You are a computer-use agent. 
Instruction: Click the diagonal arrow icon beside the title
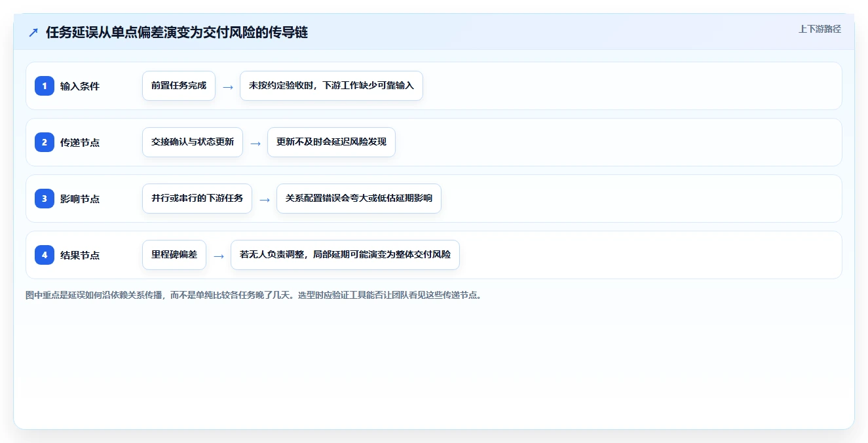pos(33,32)
